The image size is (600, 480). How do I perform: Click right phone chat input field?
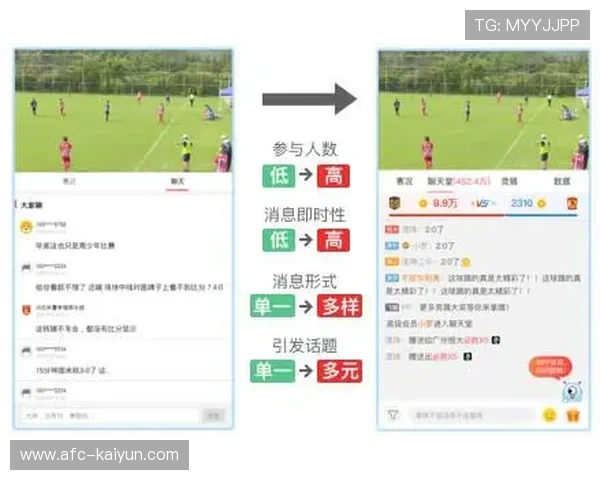click(471, 415)
